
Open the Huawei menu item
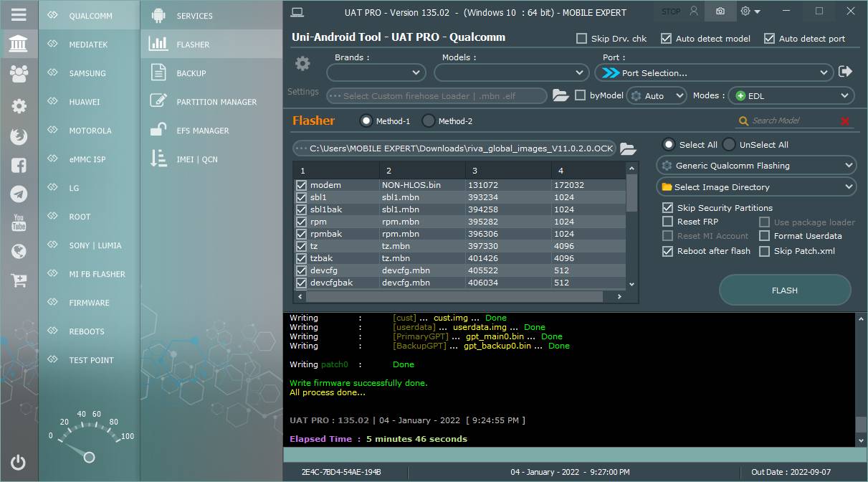pos(89,101)
